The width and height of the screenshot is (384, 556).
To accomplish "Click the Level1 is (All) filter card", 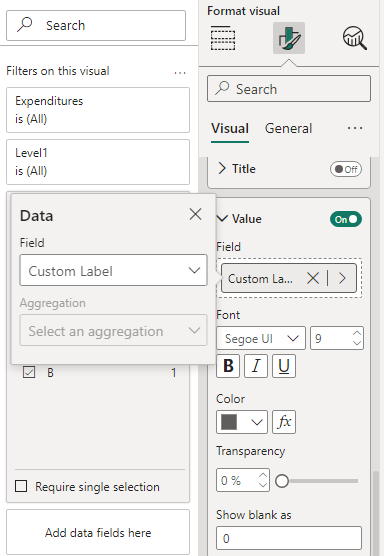I will [x=98, y=162].
